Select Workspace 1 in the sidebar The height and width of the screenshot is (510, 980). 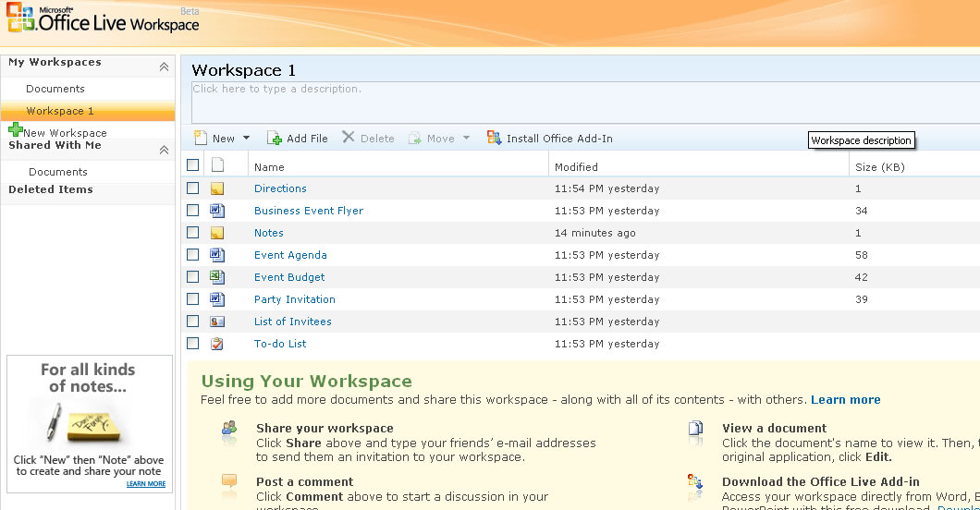coord(88,111)
